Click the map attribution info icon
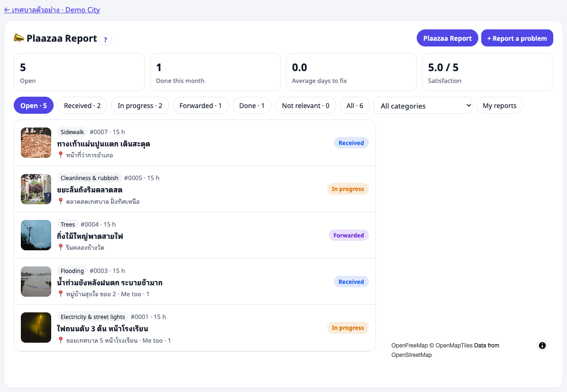The image size is (567, 392). [x=542, y=346]
